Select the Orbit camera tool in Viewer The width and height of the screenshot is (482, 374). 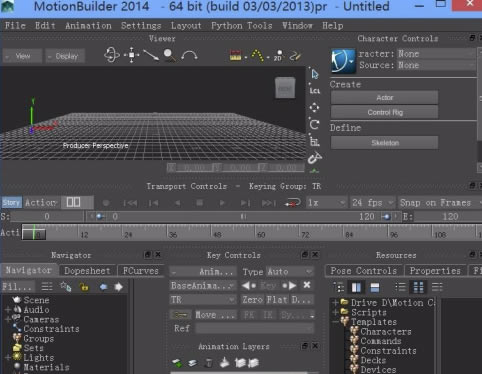click(112, 55)
